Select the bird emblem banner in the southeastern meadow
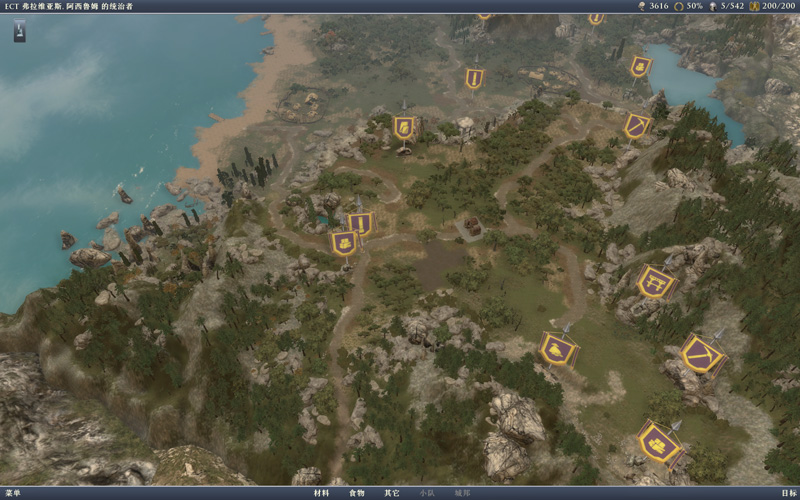800x500 pixels. [x=558, y=349]
